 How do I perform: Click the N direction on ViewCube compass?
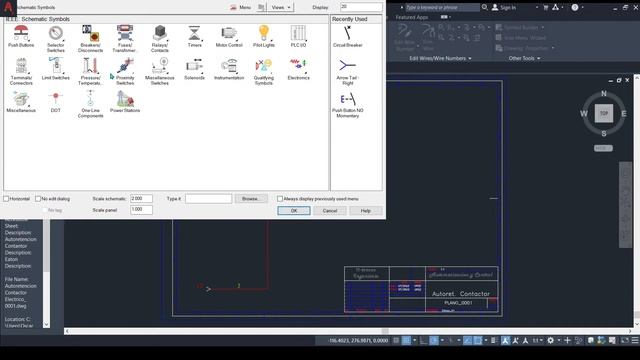[604, 94]
